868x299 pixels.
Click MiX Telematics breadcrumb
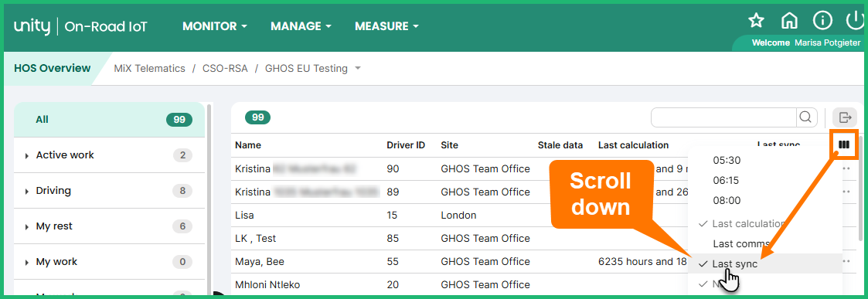pyautogui.click(x=149, y=69)
